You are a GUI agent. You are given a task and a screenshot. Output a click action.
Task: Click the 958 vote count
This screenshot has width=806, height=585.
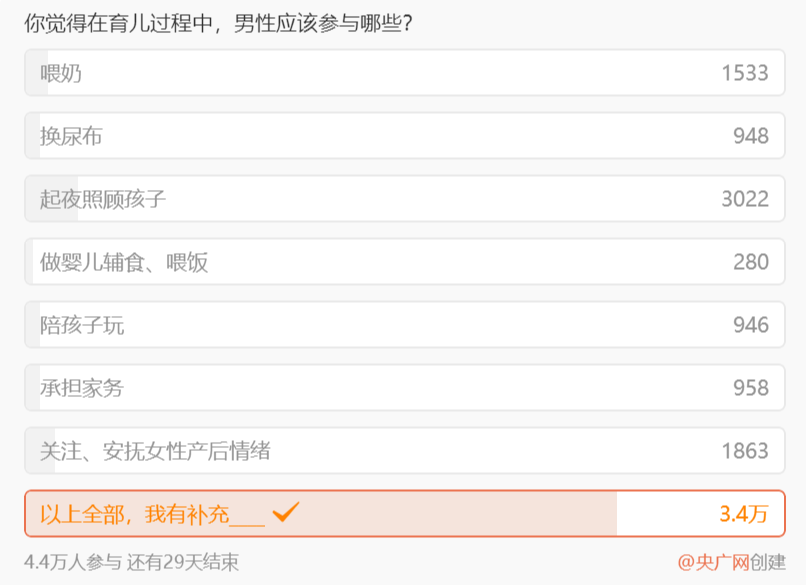tap(751, 388)
